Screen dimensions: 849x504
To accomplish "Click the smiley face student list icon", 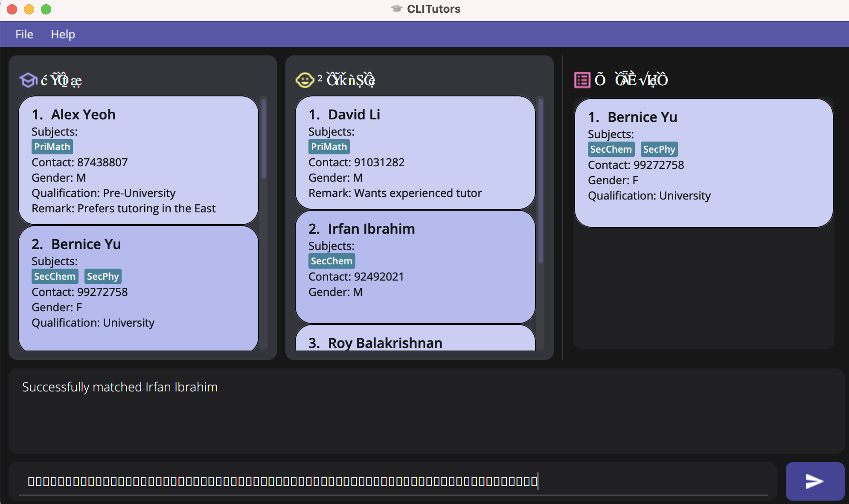I will (x=305, y=80).
